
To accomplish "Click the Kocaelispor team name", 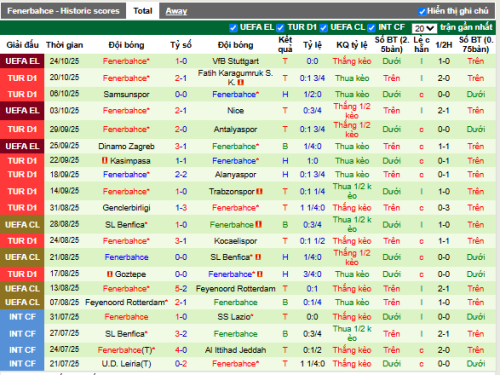I will pyautogui.click(x=236, y=241).
